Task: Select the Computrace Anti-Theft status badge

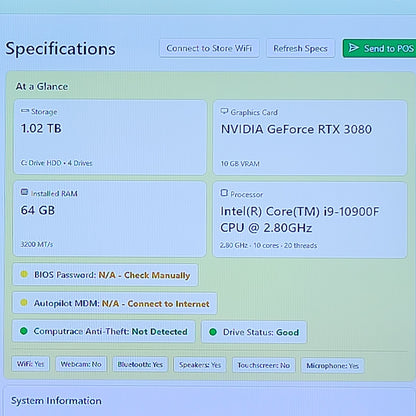Action: 104,331
